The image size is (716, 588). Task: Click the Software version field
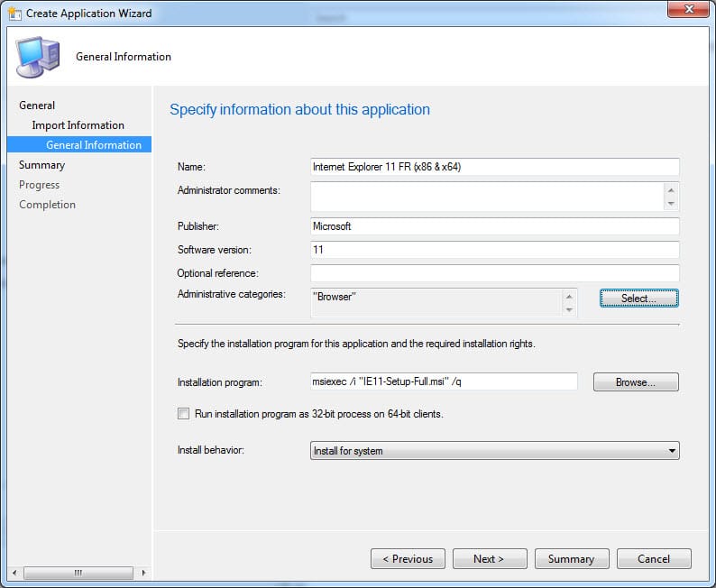coord(494,250)
